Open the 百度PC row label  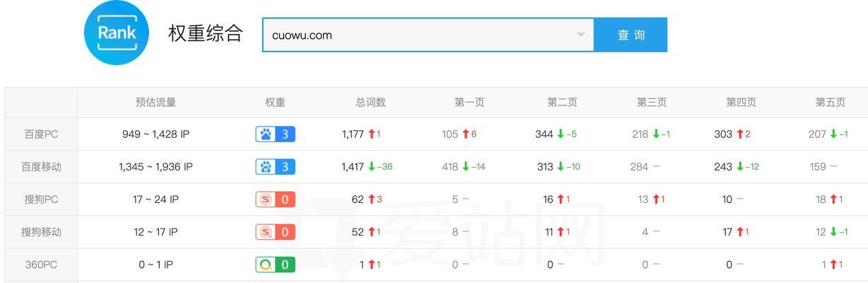(41, 134)
